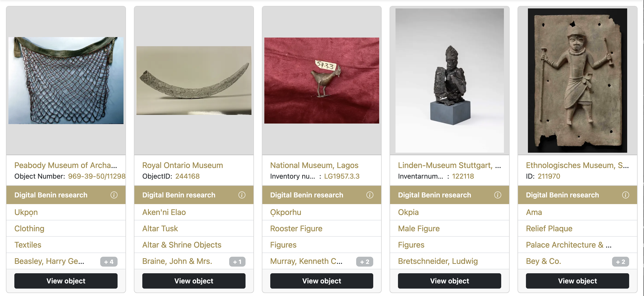Click info icon on Ethnologisches Museum card
The width and height of the screenshot is (644, 296).
625,195
